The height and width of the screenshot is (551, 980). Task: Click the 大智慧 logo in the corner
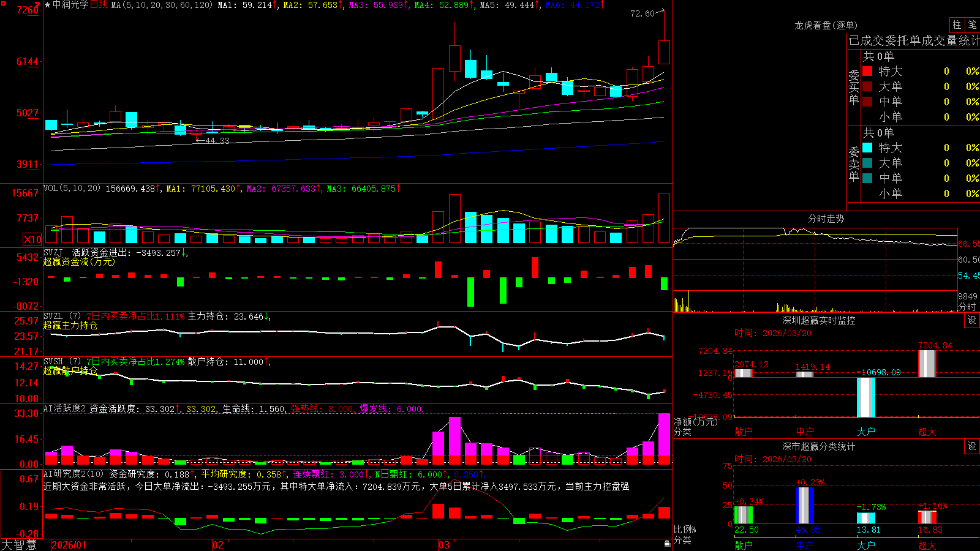click(x=19, y=545)
